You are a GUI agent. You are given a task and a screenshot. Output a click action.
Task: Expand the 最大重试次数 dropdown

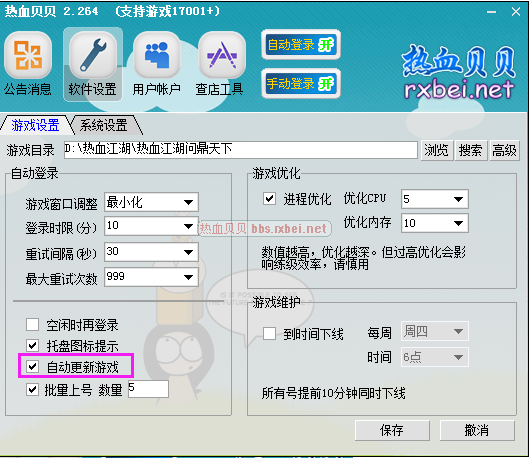point(151,277)
